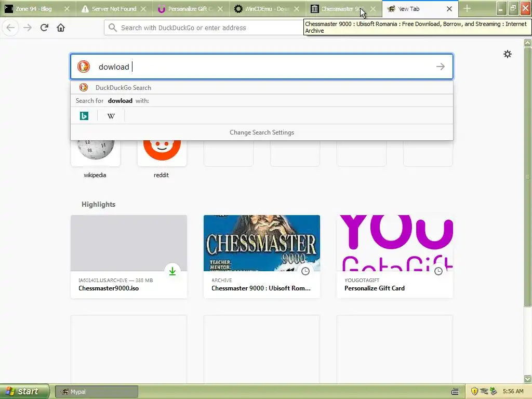Click the network connection tray icon
The width and height of the screenshot is (532, 399).
(484, 392)
